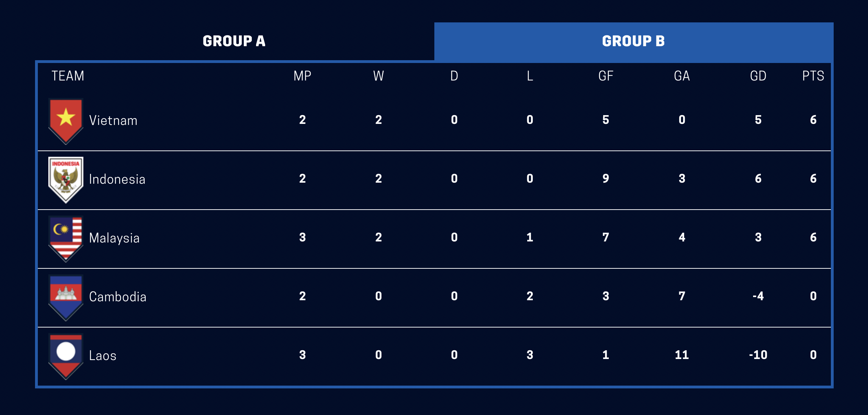Click the PTS column header
868x415 pixels.
[813, 76]
